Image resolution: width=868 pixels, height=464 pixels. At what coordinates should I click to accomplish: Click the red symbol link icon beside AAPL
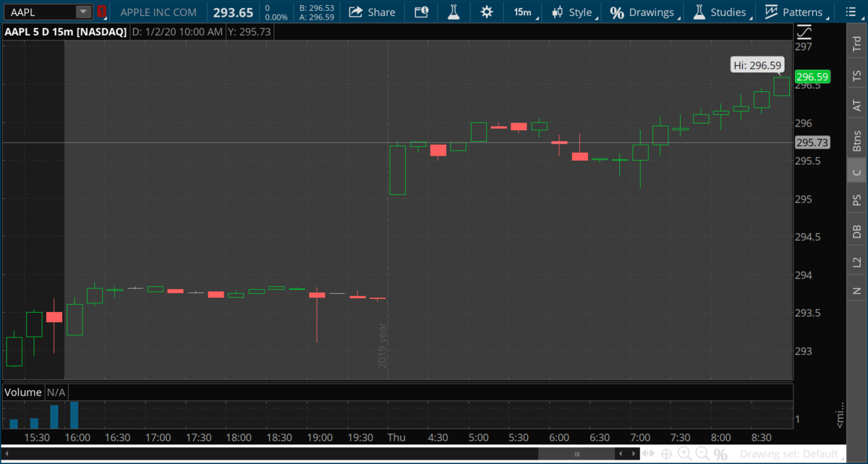click(102, 12)
